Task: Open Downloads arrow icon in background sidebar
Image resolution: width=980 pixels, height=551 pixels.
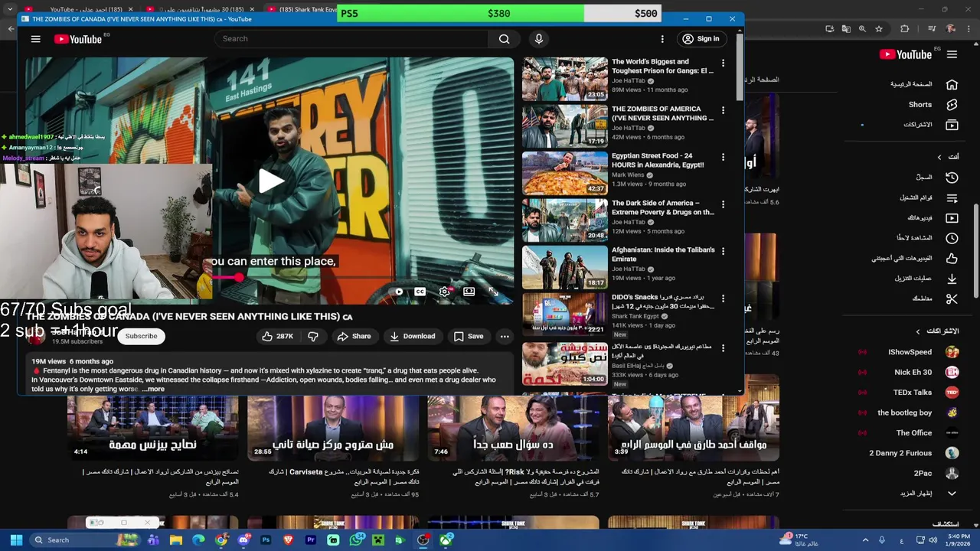Action: pos(952,279)
